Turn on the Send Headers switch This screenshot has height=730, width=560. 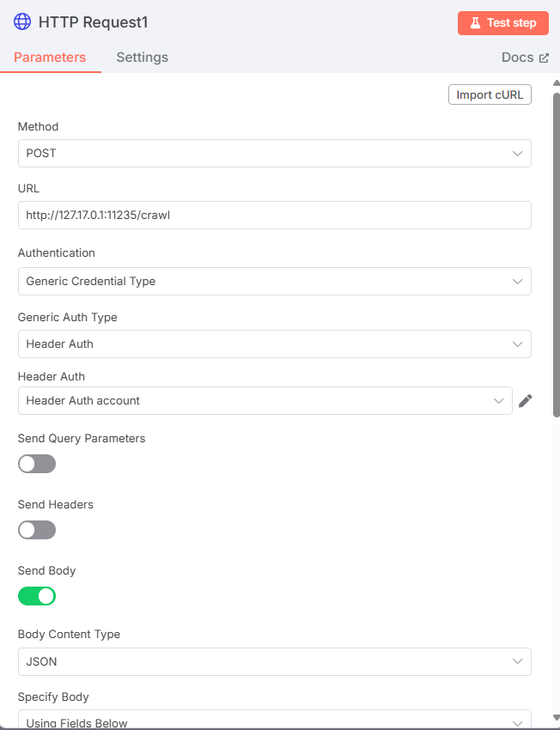(37, 530)
